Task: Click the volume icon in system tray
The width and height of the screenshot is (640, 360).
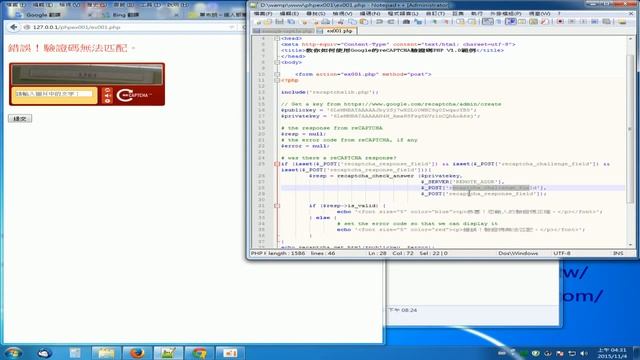Action: coord(584,353)
